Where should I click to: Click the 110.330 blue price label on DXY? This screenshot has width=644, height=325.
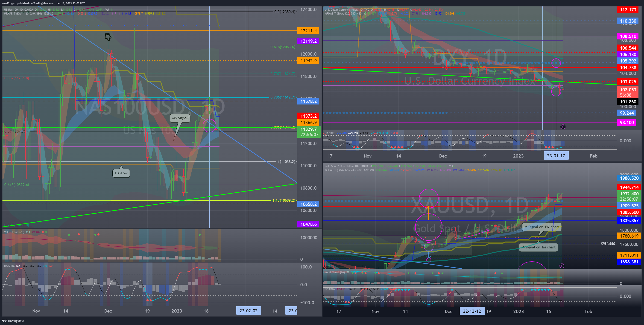coord(628,21)
